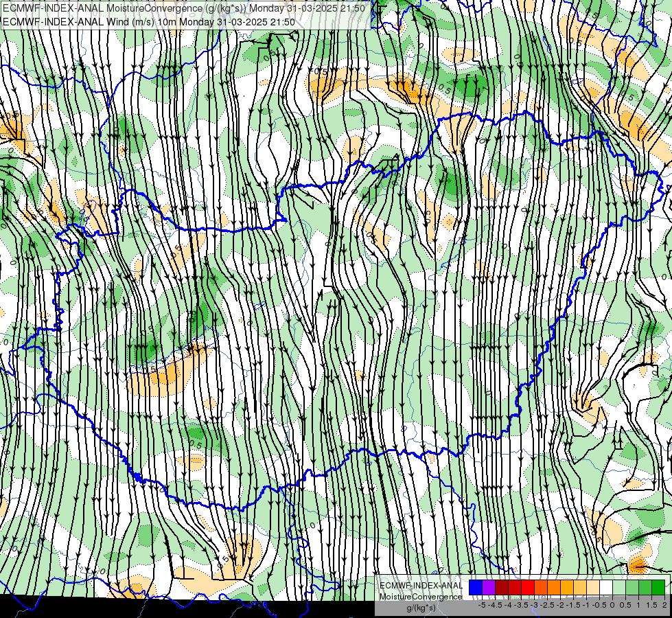The width and height of the screenshot is (672, 618).
Task: Click the palest green swatch between 0 and 0.5
Action: point(619,588)
